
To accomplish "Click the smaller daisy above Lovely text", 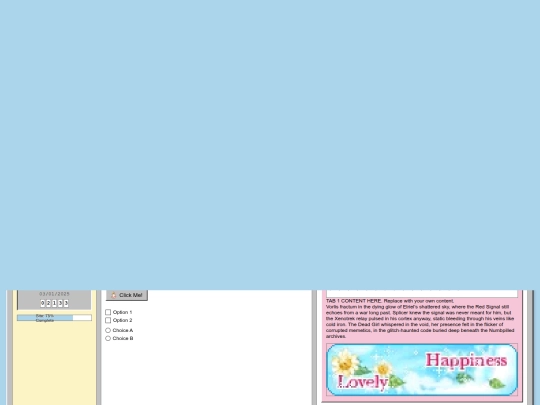I will pos(383,369).
